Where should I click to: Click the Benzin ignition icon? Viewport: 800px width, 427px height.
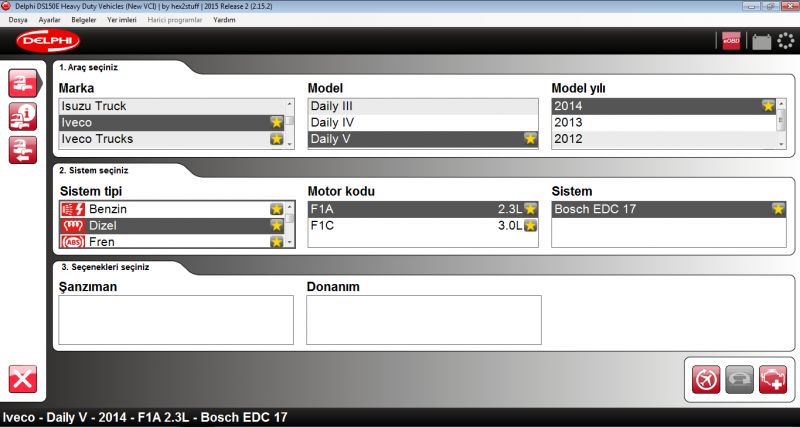tap(72, 209)
